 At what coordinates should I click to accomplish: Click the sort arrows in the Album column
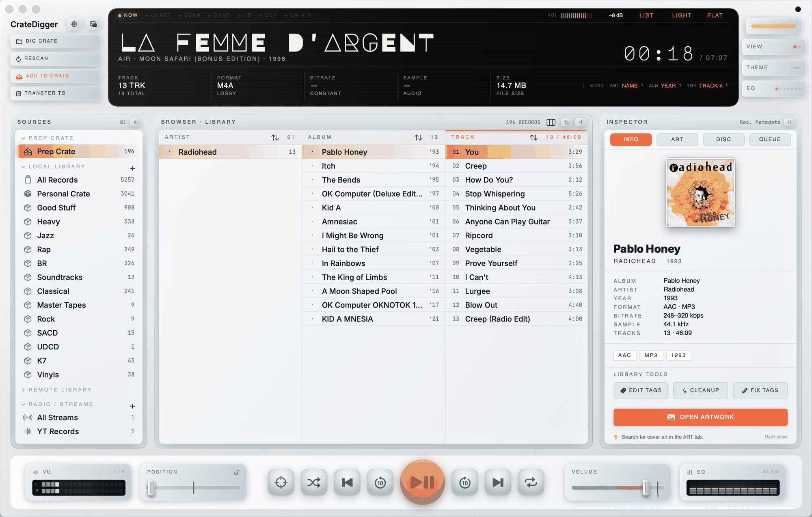point(419,138)
